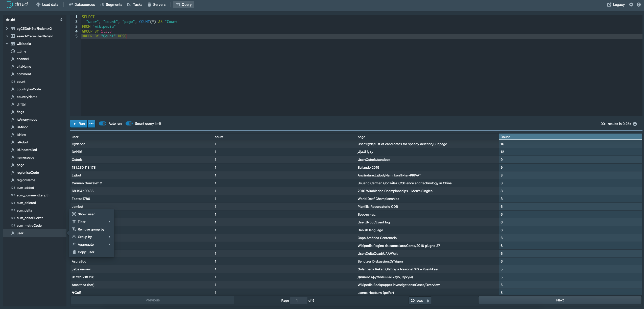Expand the search?term=battlefield datasource
Screen dimensions: 644x309
pos(7,36)
